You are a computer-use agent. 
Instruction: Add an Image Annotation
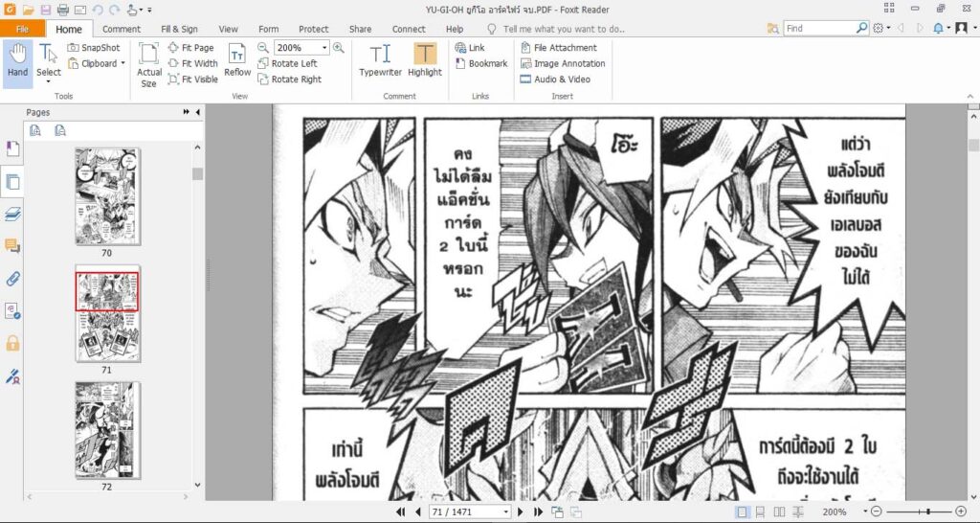coord(563,63)
